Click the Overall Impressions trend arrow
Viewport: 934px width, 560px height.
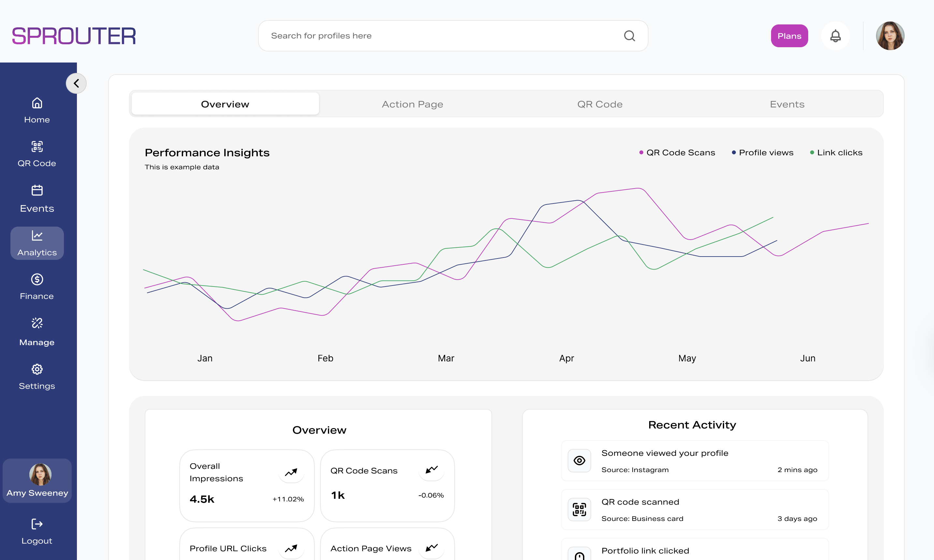coord(291,472)
